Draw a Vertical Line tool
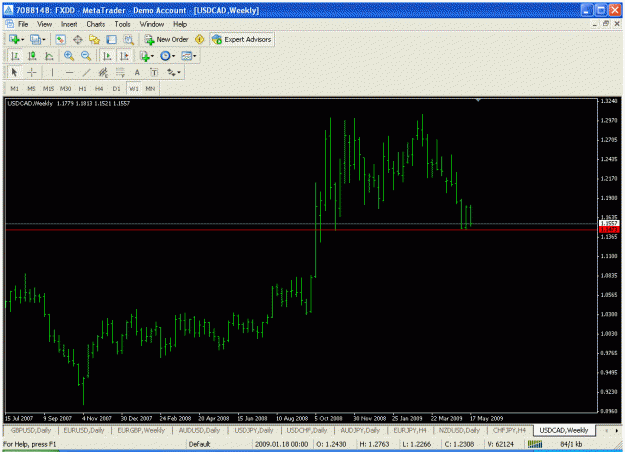 52,73
